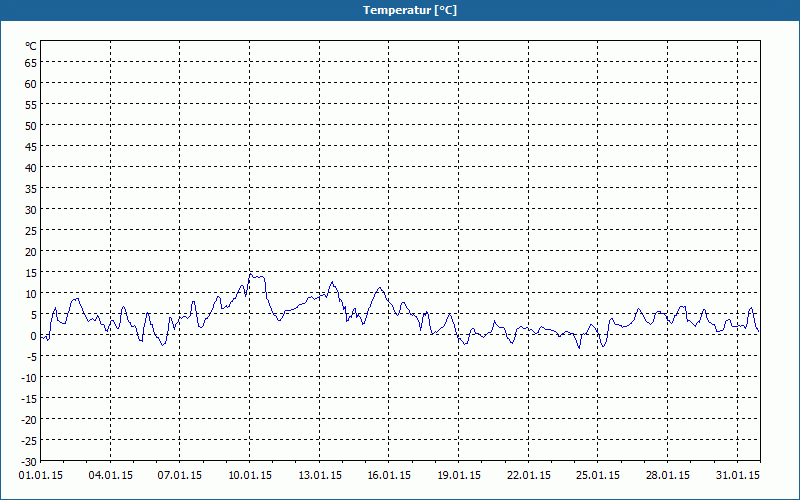Click the °C unit label above y-axis
This screenshot has height=500, width=800.
(31, 45)
